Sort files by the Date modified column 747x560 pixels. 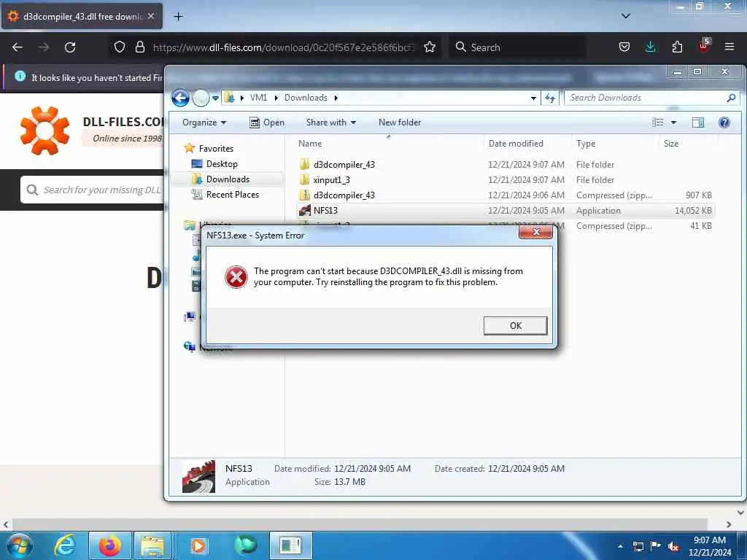(x=516, y=144)
